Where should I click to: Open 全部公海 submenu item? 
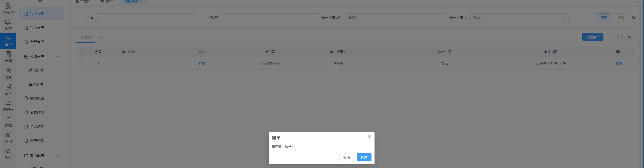coord(36,84)
